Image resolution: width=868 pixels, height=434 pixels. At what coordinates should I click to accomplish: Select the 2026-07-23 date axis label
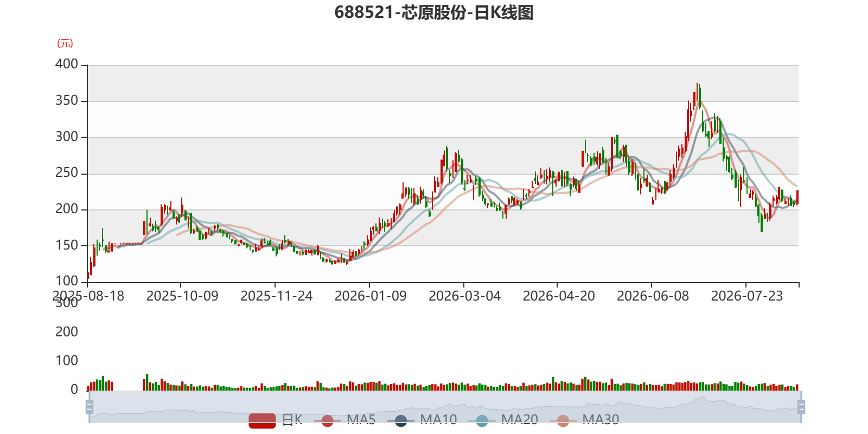click(x=747, y=296)
